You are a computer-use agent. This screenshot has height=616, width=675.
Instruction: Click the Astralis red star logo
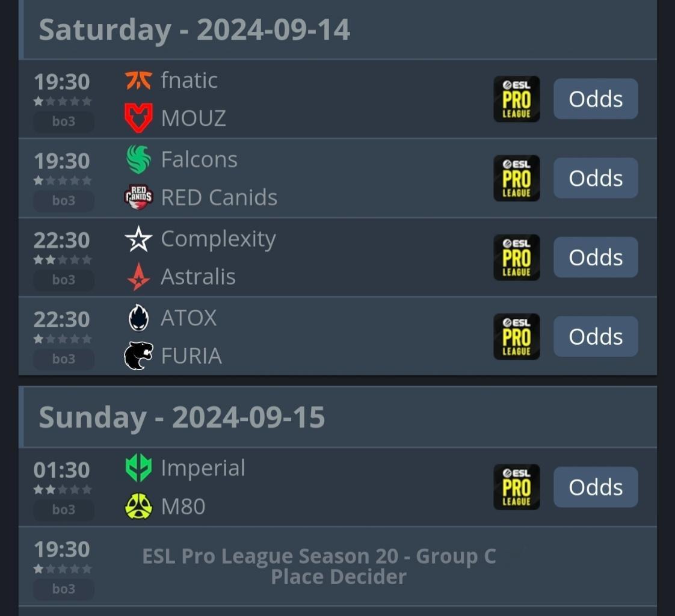click(x=138, y=277)
